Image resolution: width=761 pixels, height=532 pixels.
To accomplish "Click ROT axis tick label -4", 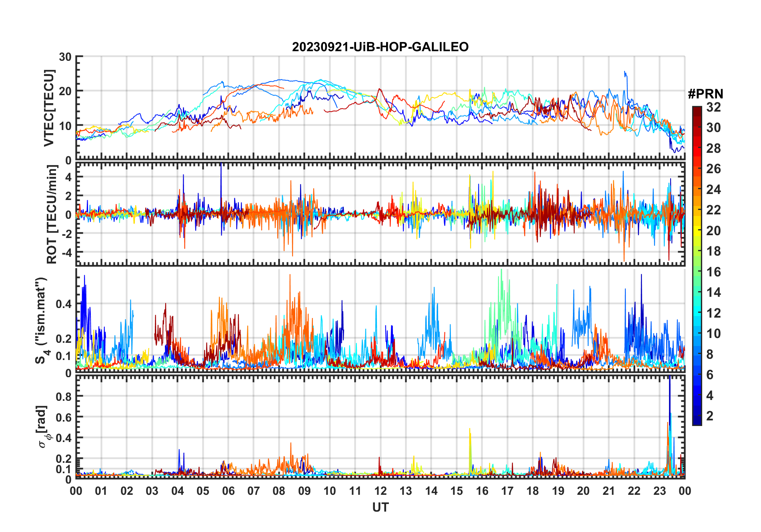I will (66, 253).
